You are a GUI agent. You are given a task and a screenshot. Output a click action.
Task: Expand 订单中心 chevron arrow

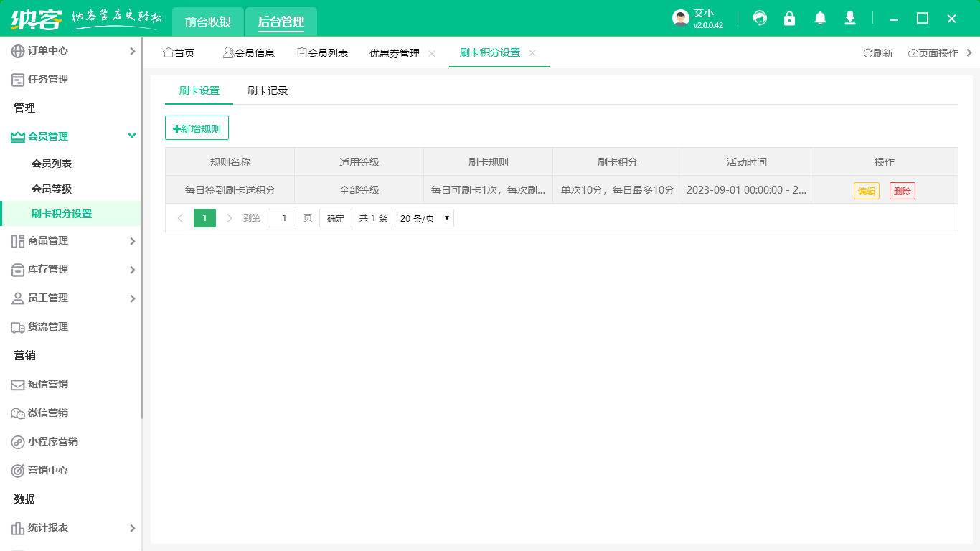pyautogui.click(x=132, y=51)
